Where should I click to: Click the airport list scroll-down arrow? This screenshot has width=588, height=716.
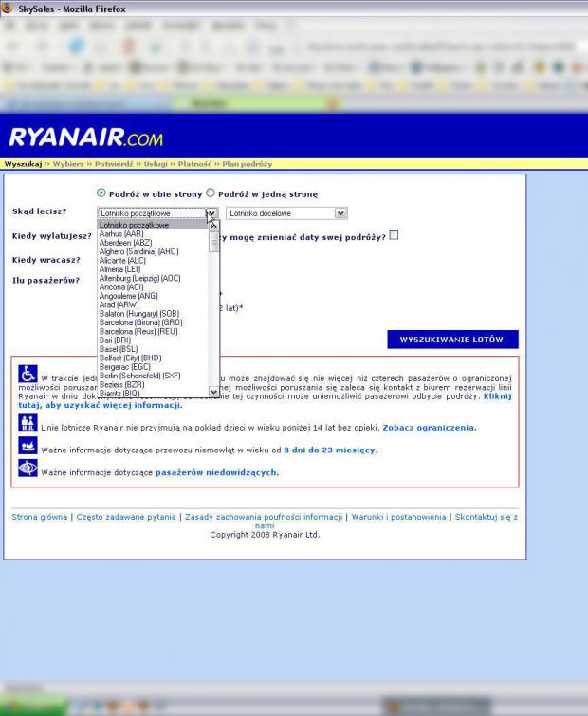(x=213, y=392)
